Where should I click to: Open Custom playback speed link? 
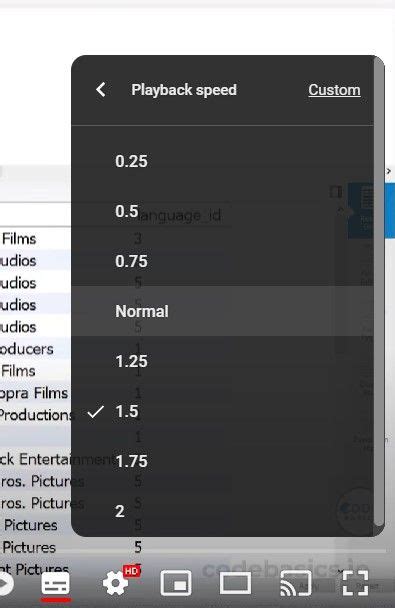(334, 90)
